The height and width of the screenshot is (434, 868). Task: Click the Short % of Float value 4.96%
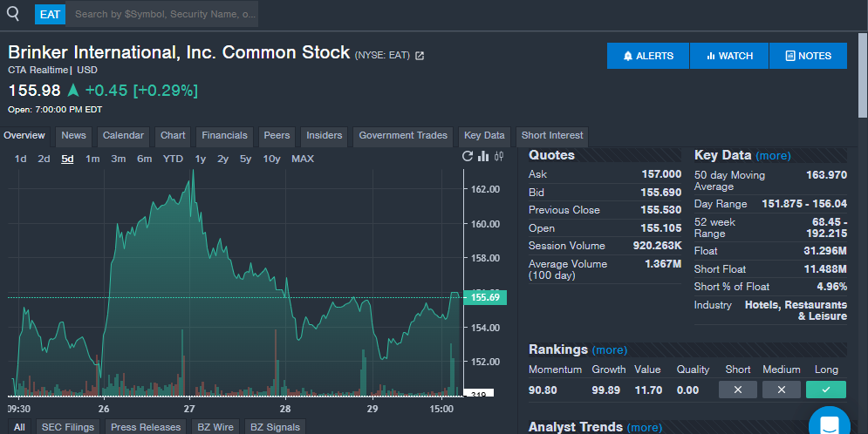[832, 287]
